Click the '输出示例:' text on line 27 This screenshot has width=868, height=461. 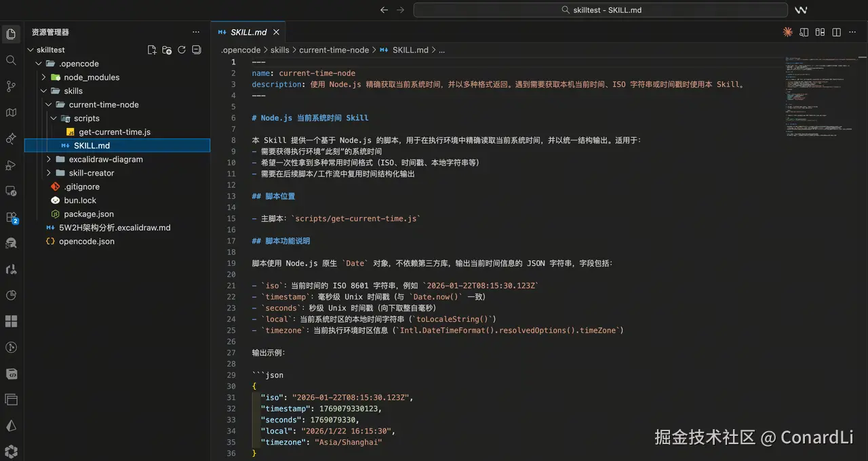(x=269, y=353)
